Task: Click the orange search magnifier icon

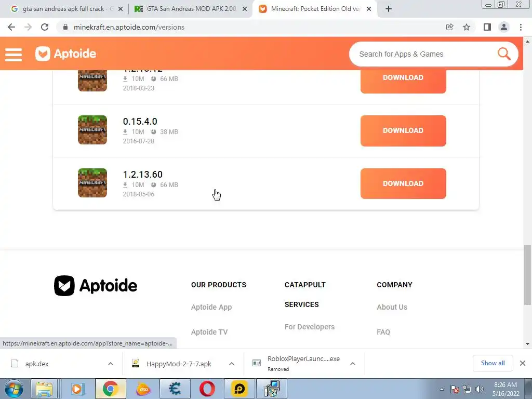Action: [x=504, y=54]
